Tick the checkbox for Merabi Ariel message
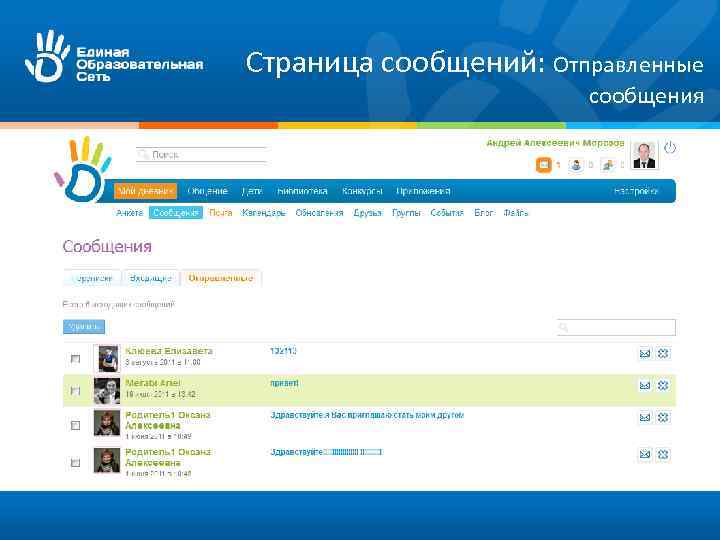 point(75,391)
